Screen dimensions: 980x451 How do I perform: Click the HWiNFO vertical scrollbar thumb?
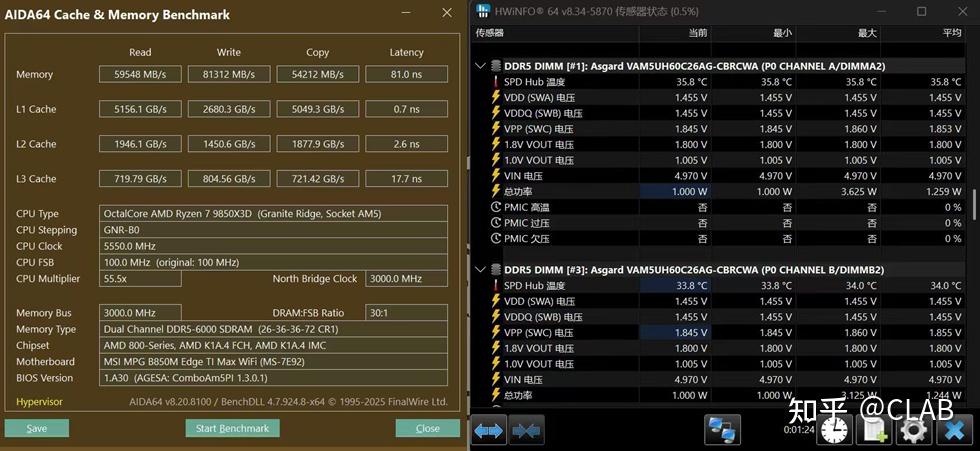tap(974, 204)
